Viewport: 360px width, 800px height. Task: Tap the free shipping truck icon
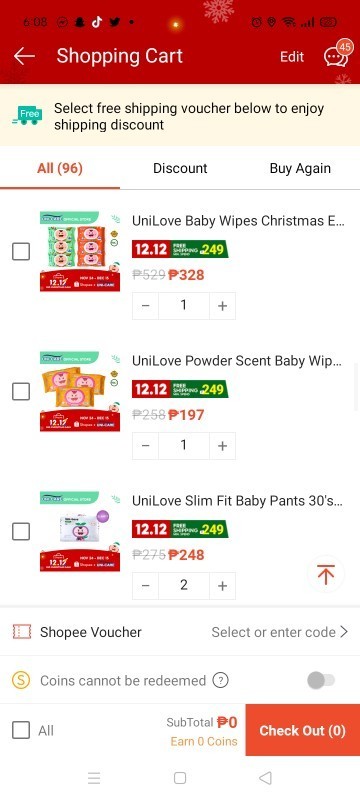point(28,116)
